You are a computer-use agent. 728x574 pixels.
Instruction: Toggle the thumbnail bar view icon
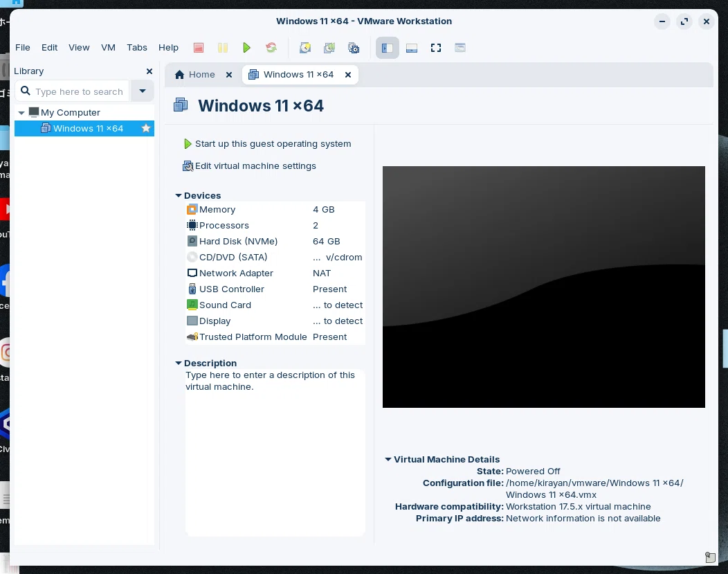[x=411, y=48]
